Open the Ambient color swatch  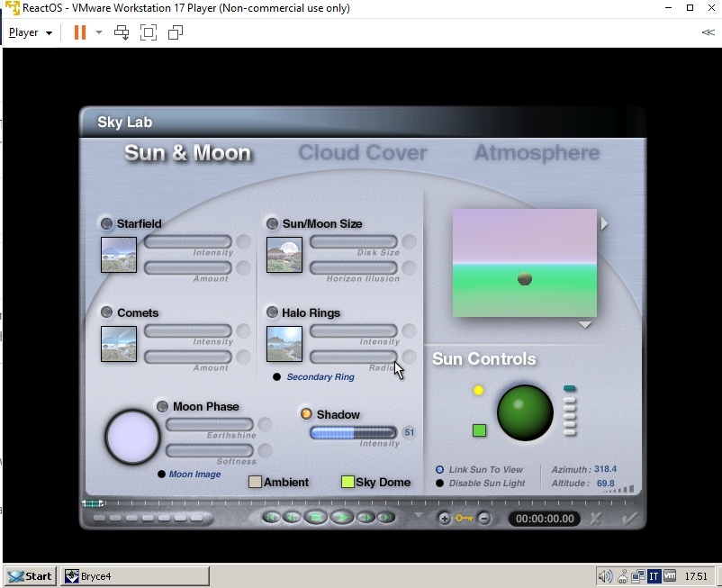coord(255,482)
